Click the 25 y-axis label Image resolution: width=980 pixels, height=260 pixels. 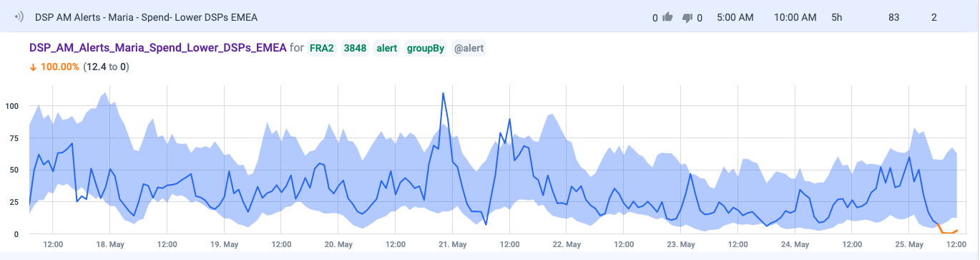point(14,202)
